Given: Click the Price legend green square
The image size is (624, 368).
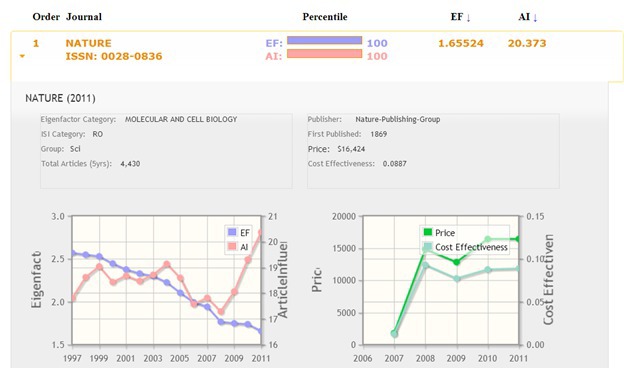Looking at the screenshot, I should click(428, 232).
